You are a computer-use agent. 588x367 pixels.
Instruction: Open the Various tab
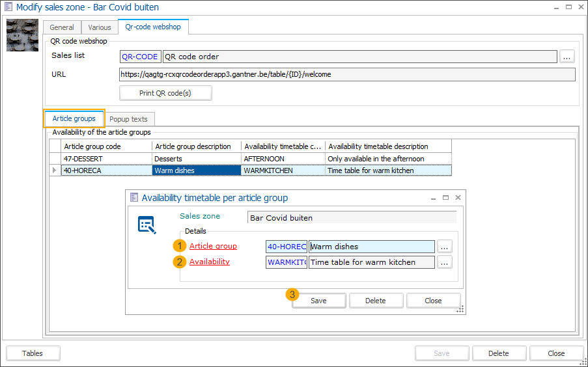(100, 28)
